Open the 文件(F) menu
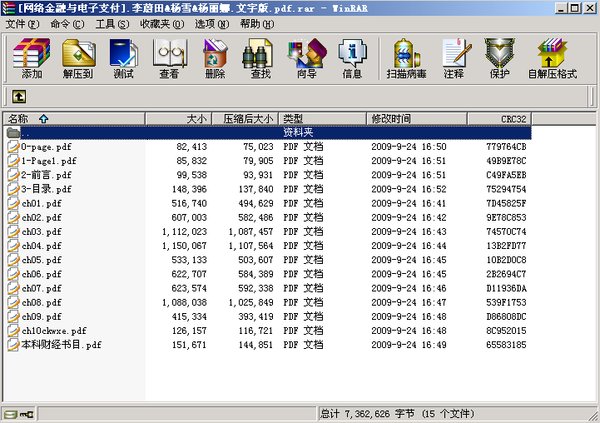Viewport: 600px width, 423px height. pyautogui.click(x=23, y=24)
